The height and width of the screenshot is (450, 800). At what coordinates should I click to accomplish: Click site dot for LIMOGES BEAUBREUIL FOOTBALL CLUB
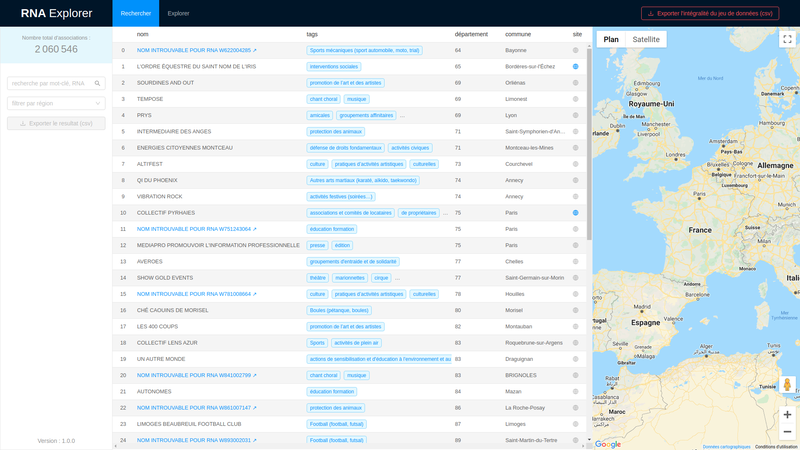click(x=576, y=424)
